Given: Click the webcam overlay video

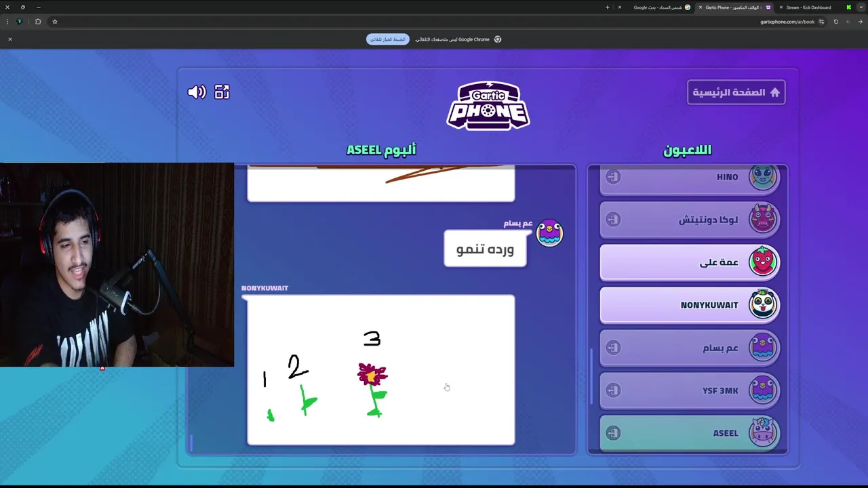Looking at the screenshot, I should coord(117,264).
